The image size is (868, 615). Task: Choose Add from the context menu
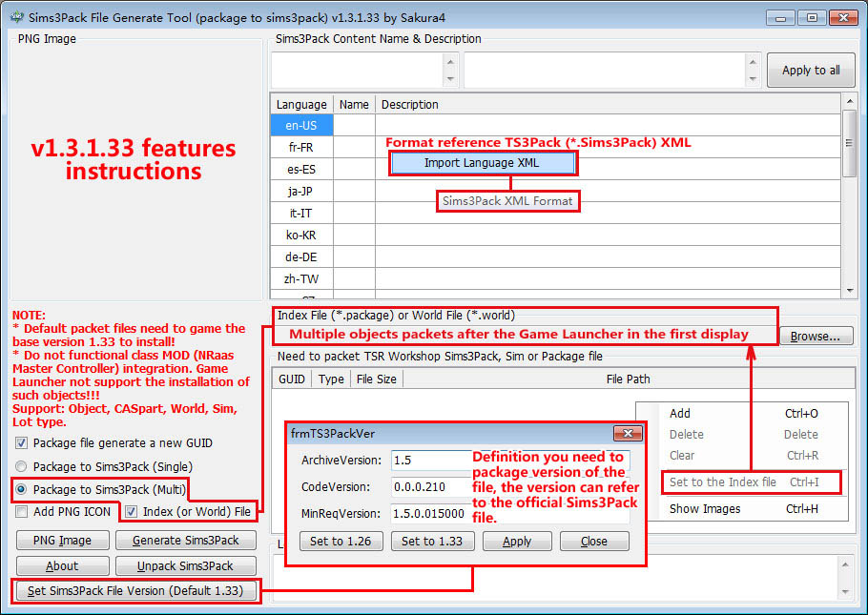(742, 414)
